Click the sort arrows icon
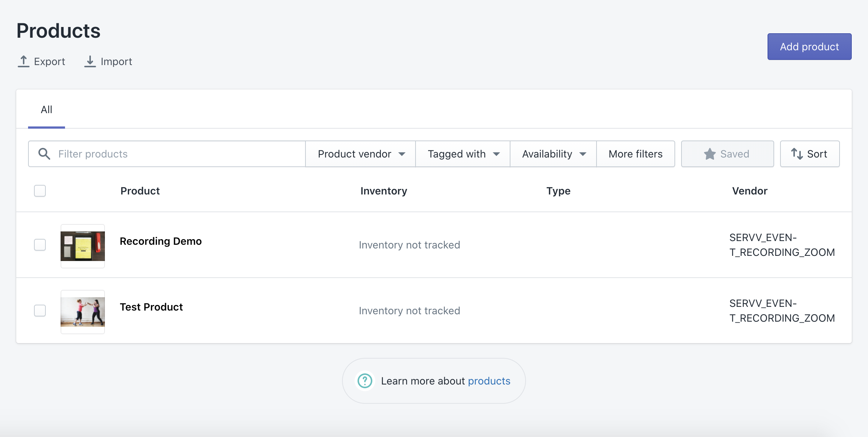868x437 pixels. [797, 154]
